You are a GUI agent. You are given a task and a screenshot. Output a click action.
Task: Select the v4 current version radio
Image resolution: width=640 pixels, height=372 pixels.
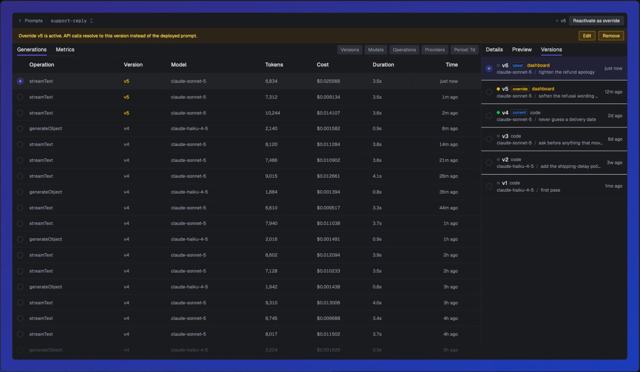pos(489,116)
